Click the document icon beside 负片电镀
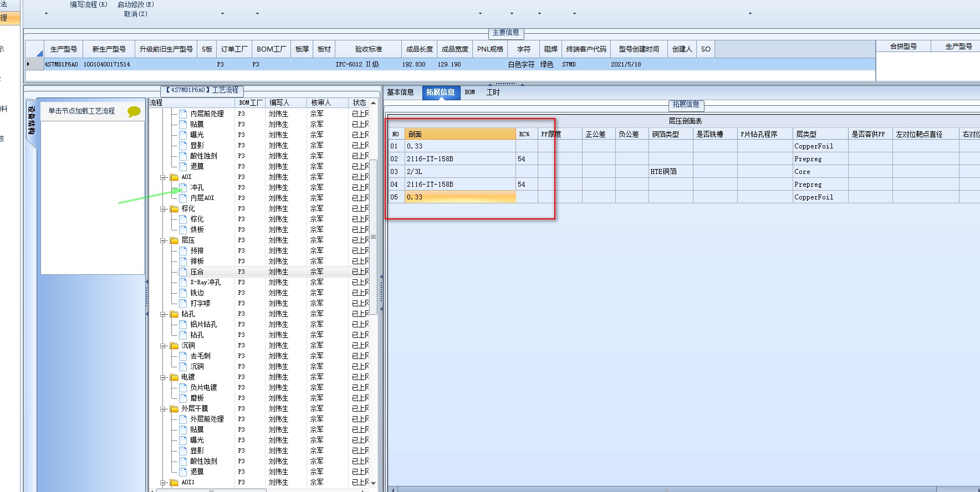 (183, 387)
